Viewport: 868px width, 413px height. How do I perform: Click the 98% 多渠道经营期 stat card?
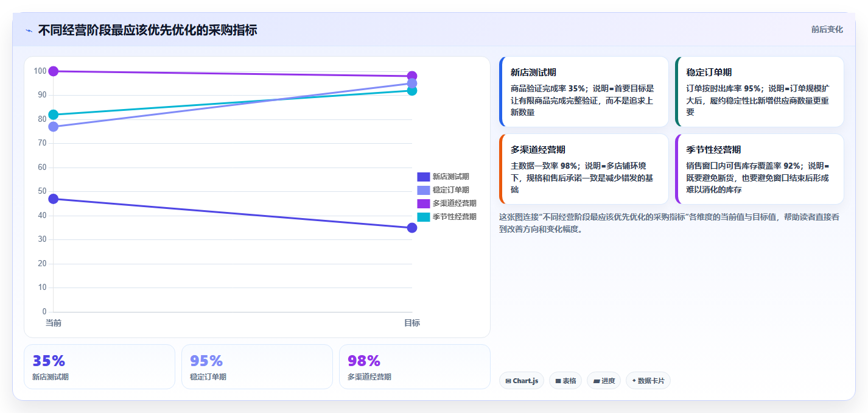[415, 367]
